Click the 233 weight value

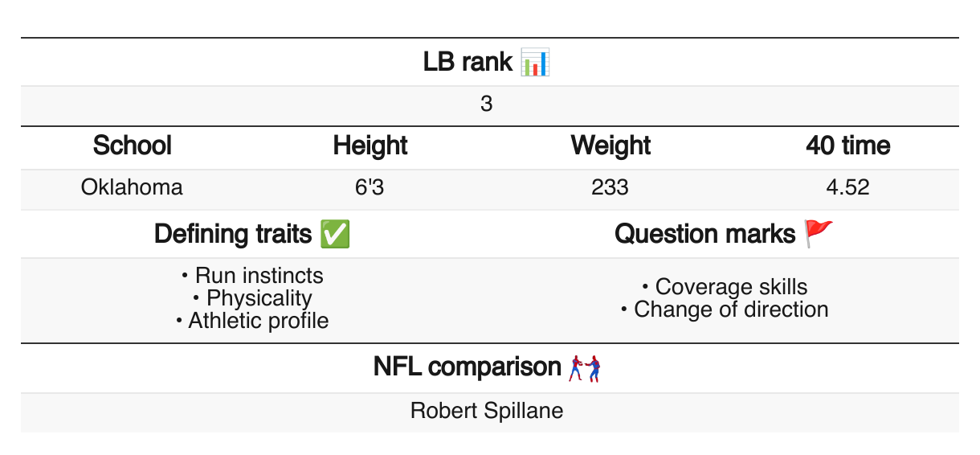[x=610, y=187]
